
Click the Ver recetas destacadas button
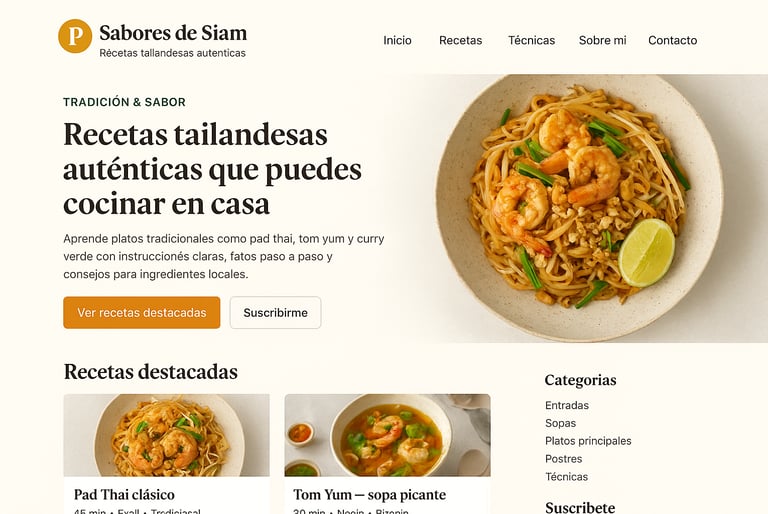[x=142, y=313]
